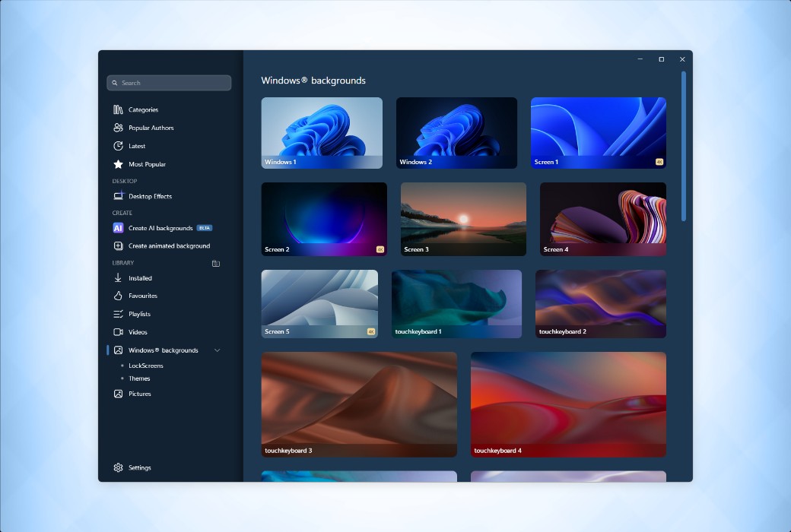Click the Windows backgrounds picture icon
This screenshot has height=532, width=791.
pyautogui.click(x=118, y=350)
